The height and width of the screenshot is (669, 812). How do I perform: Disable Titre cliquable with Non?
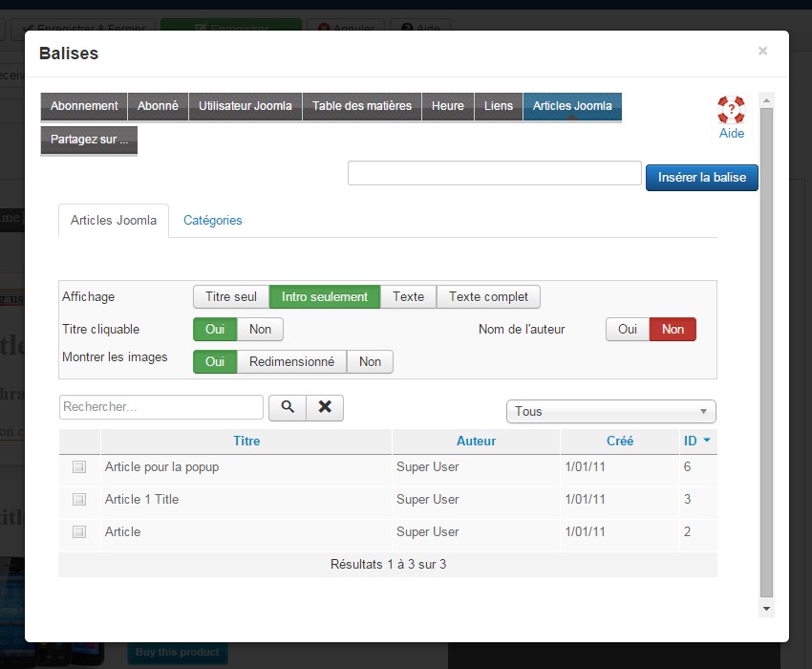point(260,330)
